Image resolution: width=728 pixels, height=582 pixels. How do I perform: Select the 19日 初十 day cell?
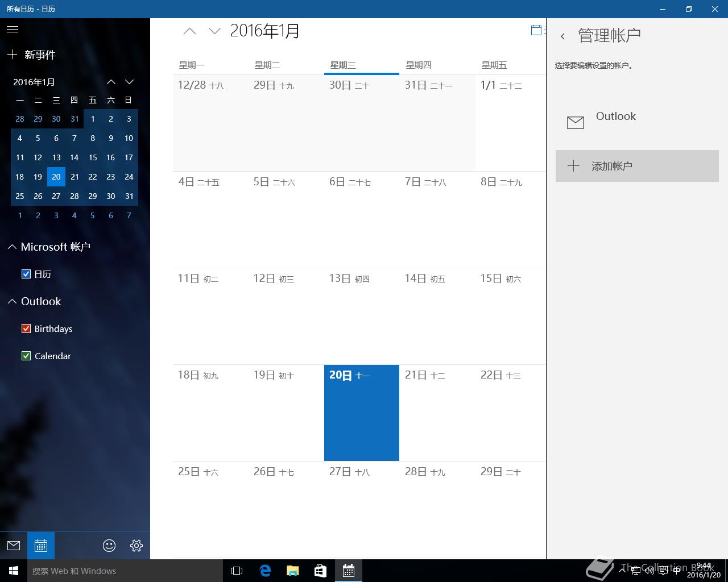click(286, 413)
